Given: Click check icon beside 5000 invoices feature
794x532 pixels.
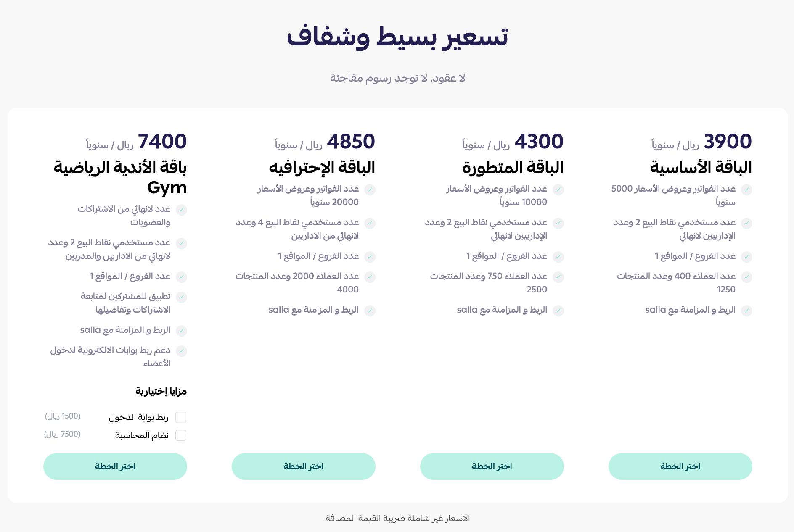Looking at the screenshot, I should pyautogui.click(x=746, y=190).
